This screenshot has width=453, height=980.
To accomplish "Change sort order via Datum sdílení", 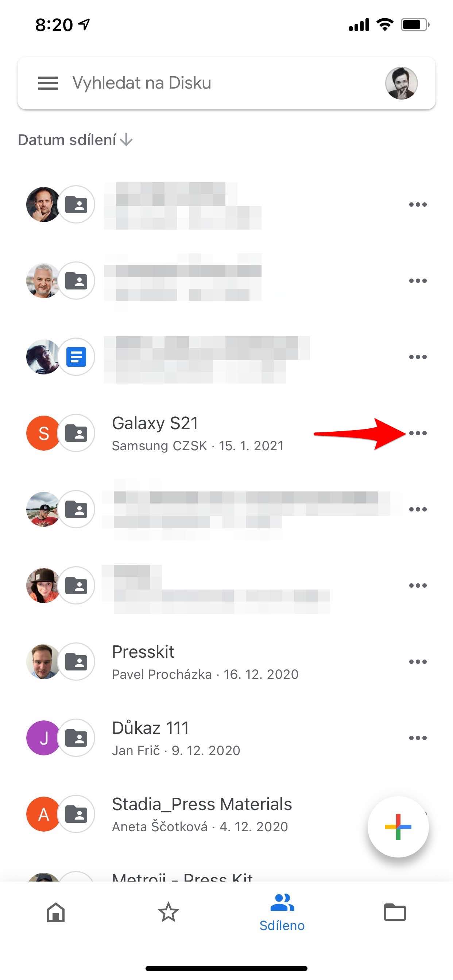I will (x=67, y=140).
